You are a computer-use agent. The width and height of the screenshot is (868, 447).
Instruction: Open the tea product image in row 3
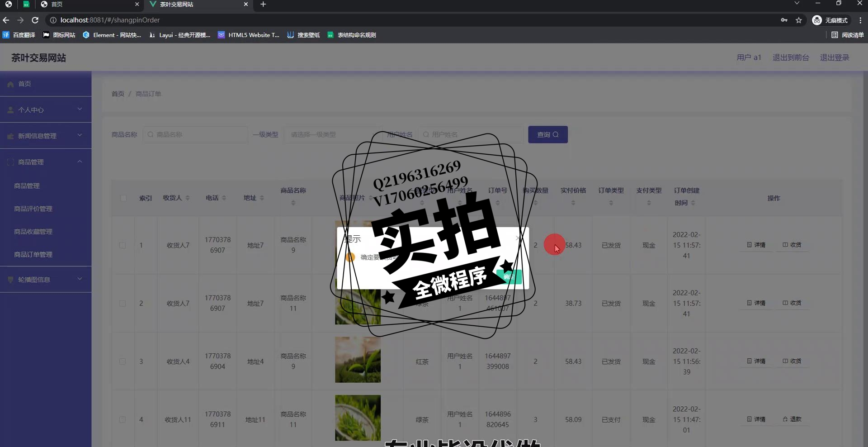click(x=358, y=360)
